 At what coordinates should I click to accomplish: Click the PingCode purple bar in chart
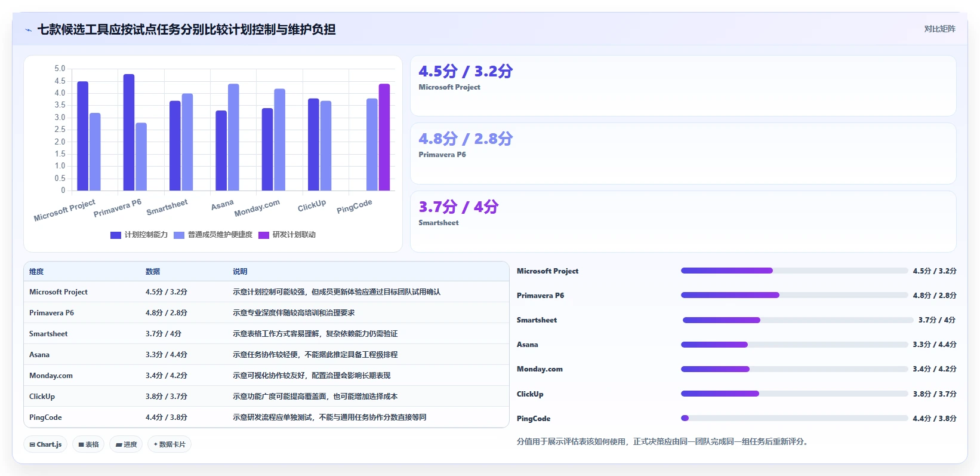384,137
